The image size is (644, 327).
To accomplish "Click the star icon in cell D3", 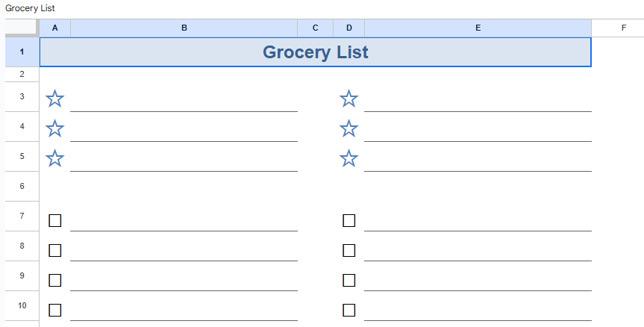I will coord(348,99).
